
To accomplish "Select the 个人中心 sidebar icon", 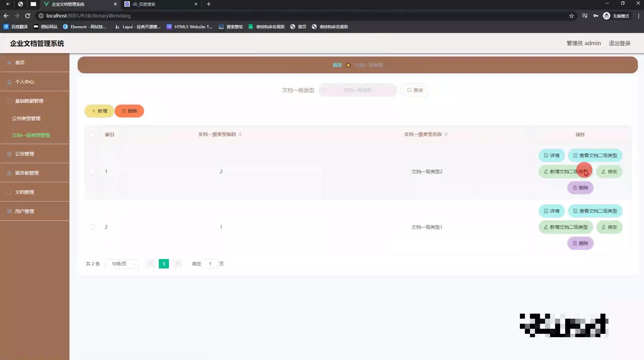I will [x=9, y=82].
